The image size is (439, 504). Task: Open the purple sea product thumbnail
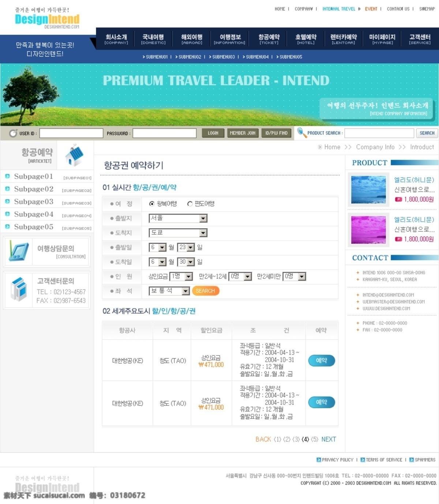click(x=368, y=230)
